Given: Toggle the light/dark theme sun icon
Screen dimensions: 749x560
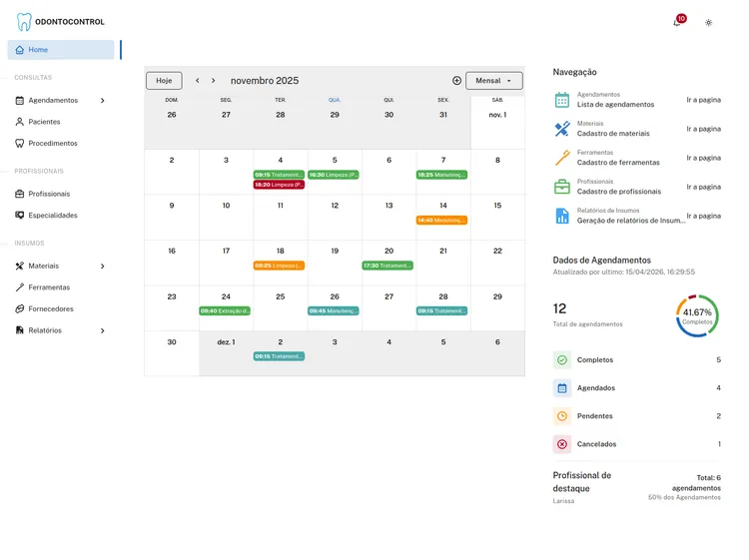Looking at the screenshot, I should (x=708, y=22).
